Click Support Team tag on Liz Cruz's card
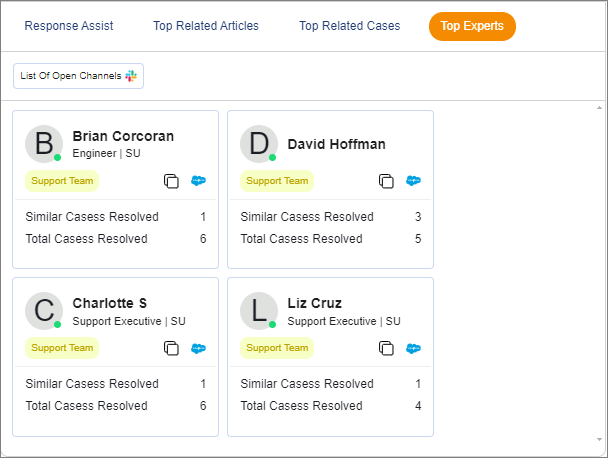 pos(277,348)
